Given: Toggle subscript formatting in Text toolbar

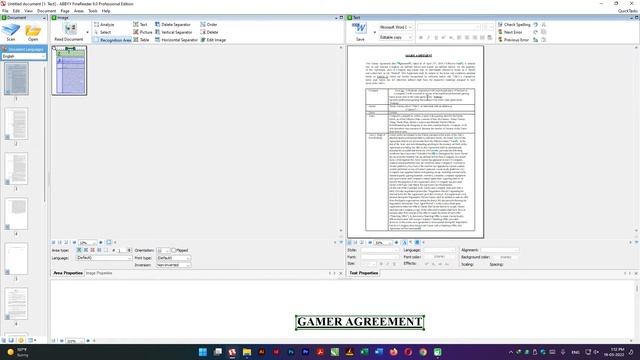Looking at the screenshot, I should pyautogui.click(x=451, y=38).
